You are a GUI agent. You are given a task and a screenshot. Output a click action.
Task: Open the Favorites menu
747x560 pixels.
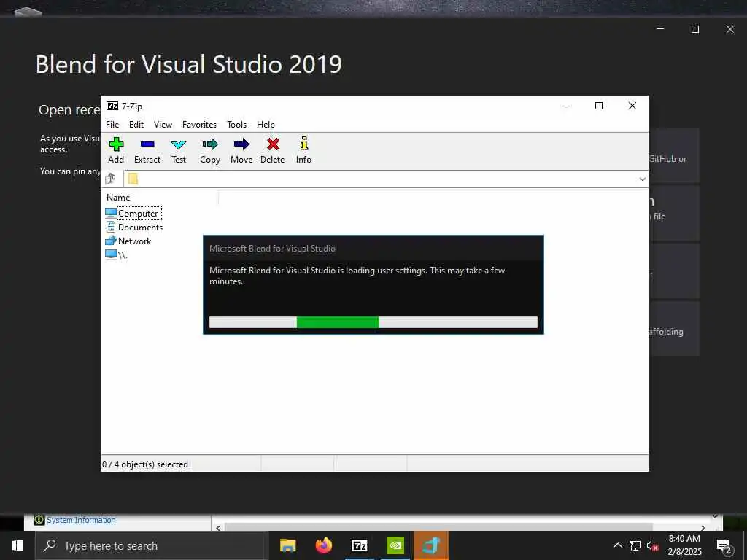pyautogui.click(x=199, y=124)
